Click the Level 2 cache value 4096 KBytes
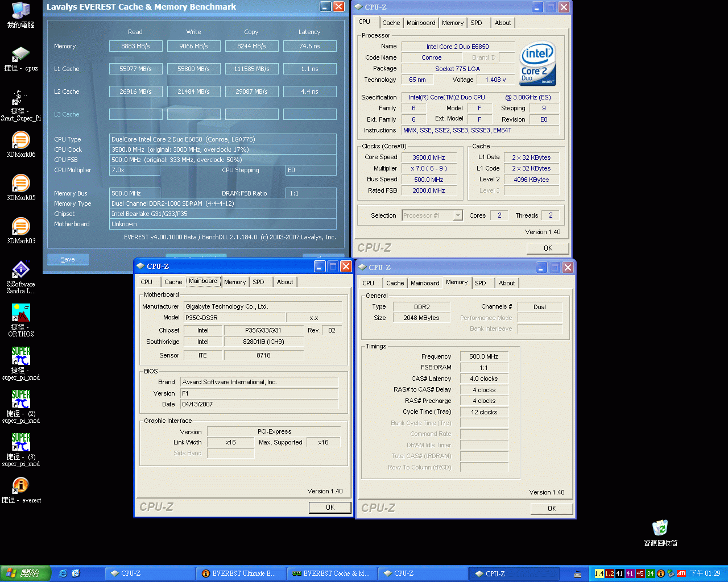The image size is (728, 582). tap(531, 180)
